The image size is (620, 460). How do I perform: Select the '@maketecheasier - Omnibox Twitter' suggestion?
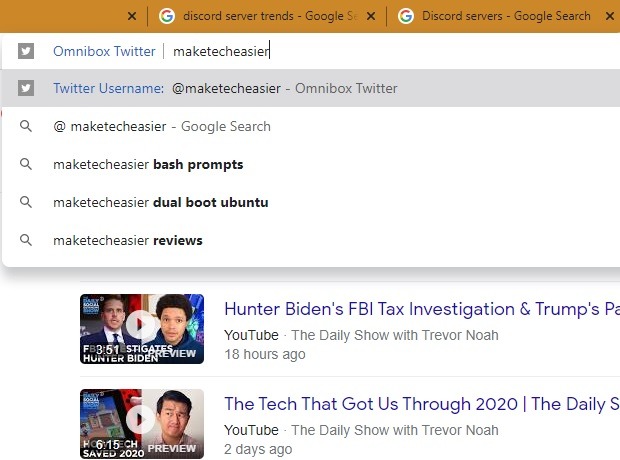point(311,88)
